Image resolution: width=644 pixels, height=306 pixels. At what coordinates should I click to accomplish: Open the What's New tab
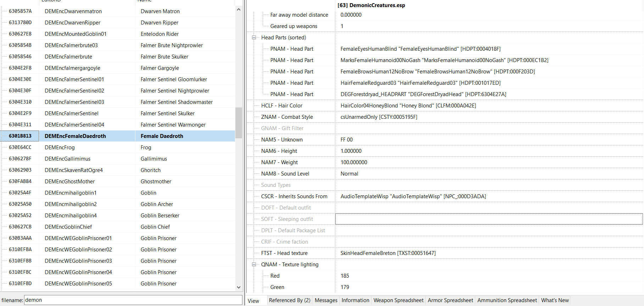point(555,300)
